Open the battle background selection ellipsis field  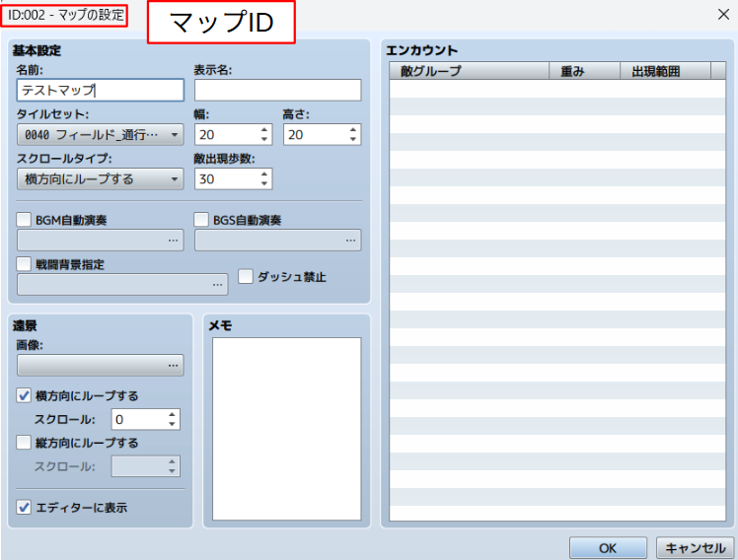(122, 285)
